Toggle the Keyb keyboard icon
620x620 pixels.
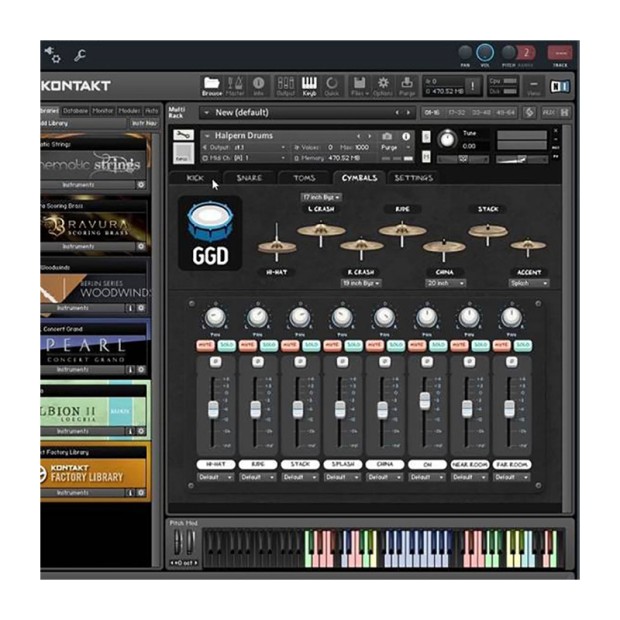(309, 86)
